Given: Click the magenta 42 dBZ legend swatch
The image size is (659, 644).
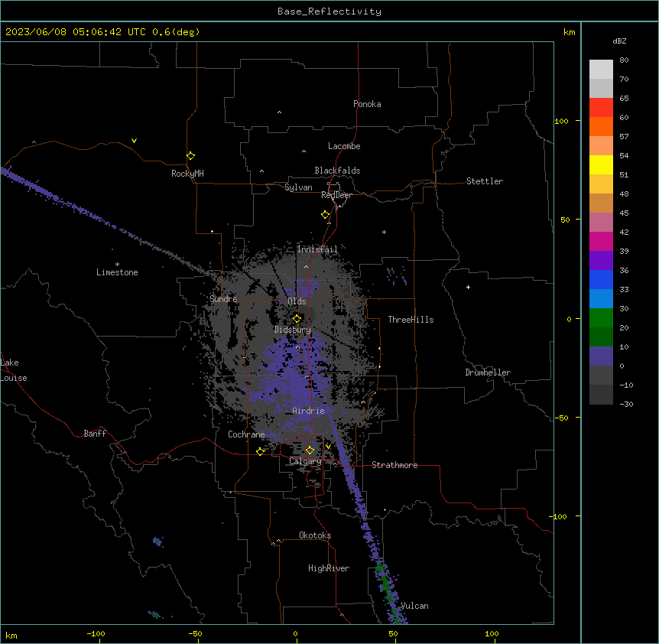Looking at the screenshot, I should (x=601, y=241).
